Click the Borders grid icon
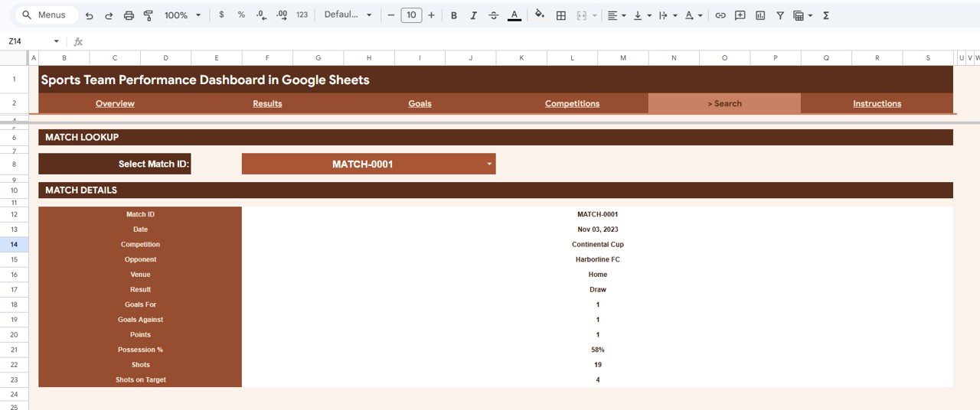980x410 pixels. point(561,15)
